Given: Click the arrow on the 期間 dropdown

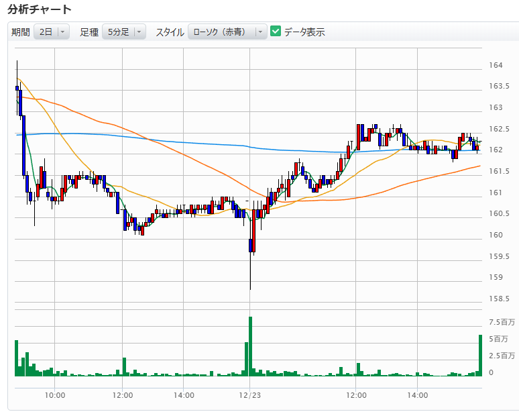Looking at the screenshot, I should click(62, 32).
